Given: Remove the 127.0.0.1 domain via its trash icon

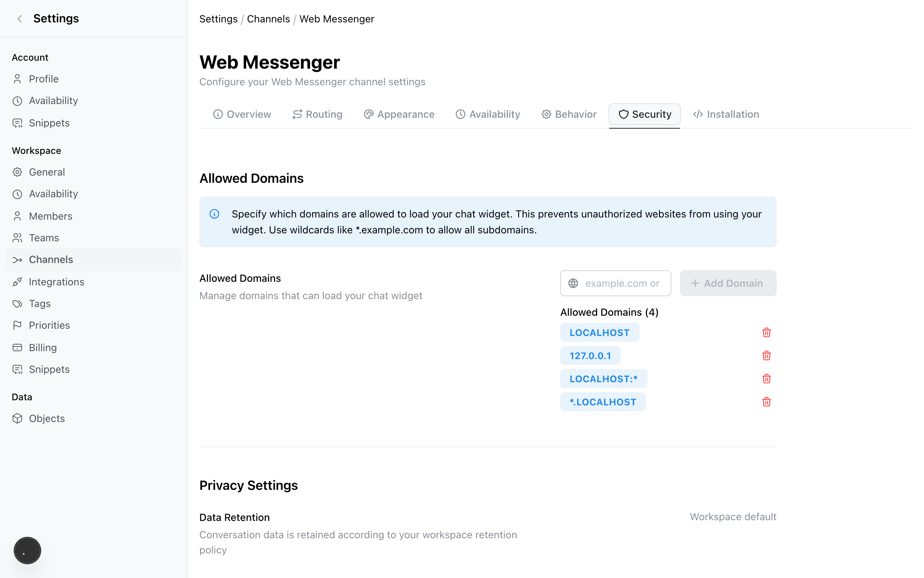Looking at the screenshot, I should coord(766,355).
